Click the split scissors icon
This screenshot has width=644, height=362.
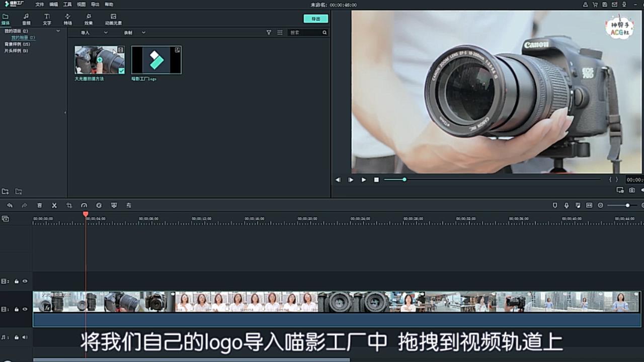point(54,205)
